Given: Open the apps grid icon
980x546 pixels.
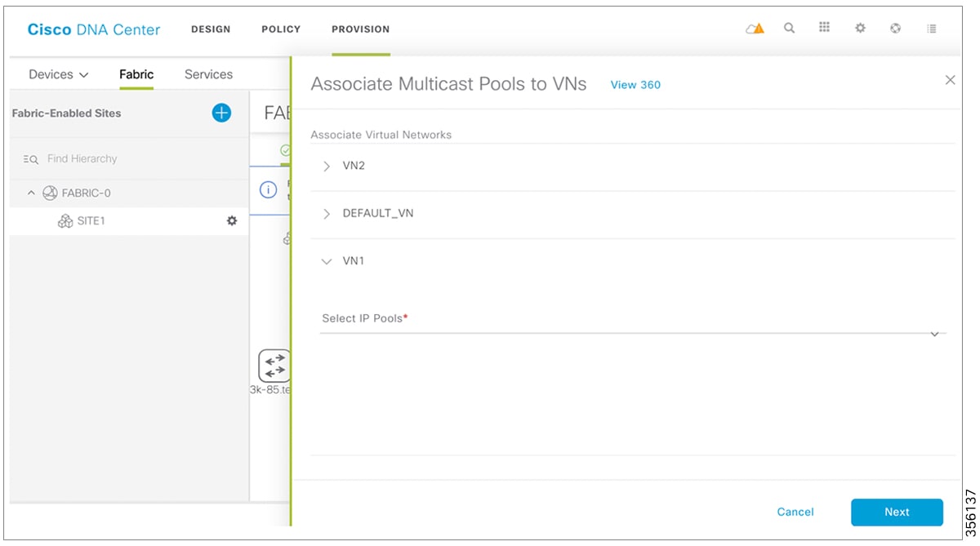Looking at the screenshot, I should tap(824, 28).
